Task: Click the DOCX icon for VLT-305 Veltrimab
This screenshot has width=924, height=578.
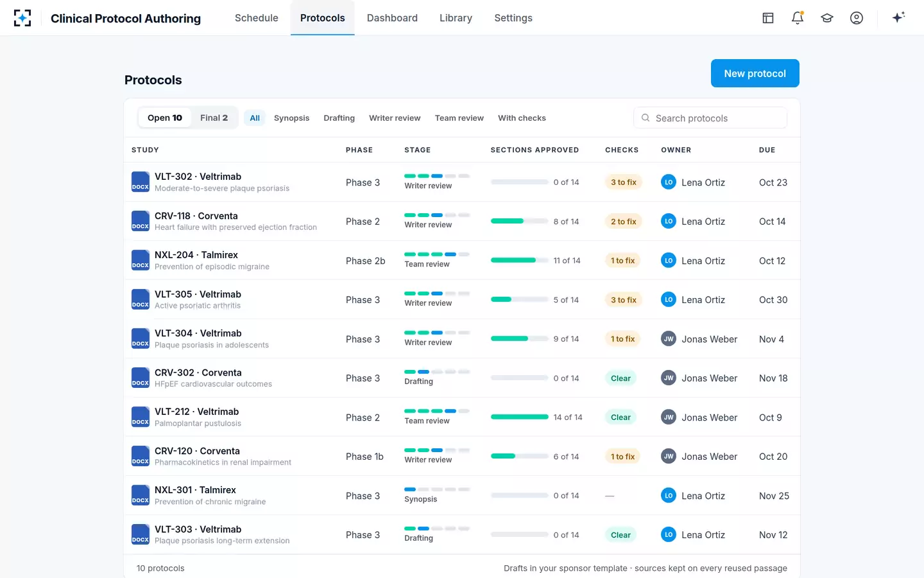Action: pos(141,299)
